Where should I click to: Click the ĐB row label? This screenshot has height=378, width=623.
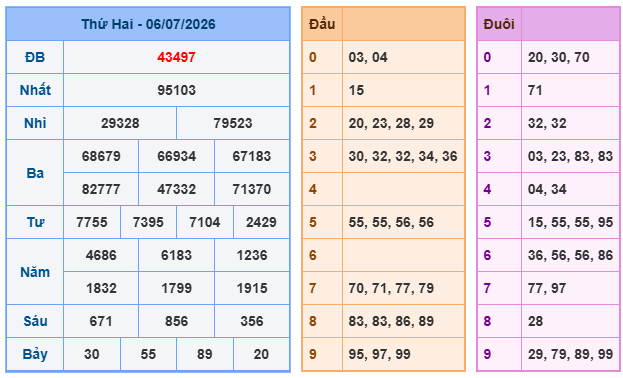(35, 57)
